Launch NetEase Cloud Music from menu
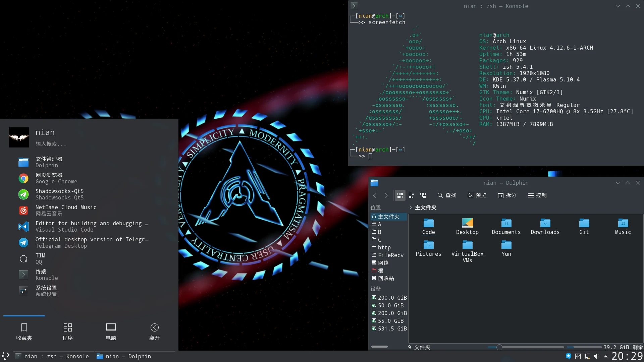The image size is (644, 362). coord(66,210)
